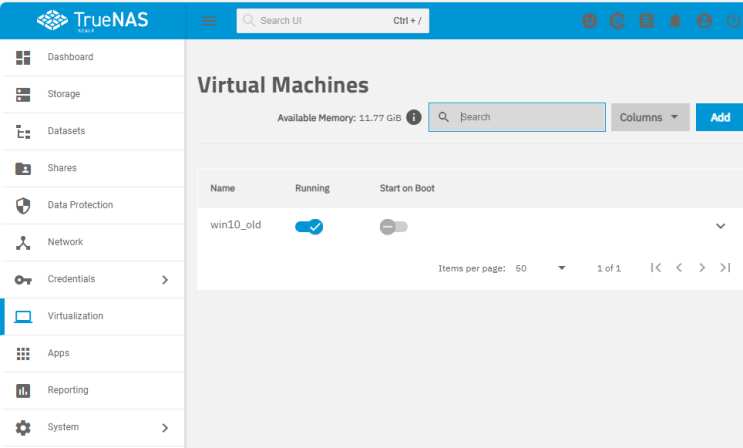Click the System gear icon
Screen dimensions: 743x448
23,428
